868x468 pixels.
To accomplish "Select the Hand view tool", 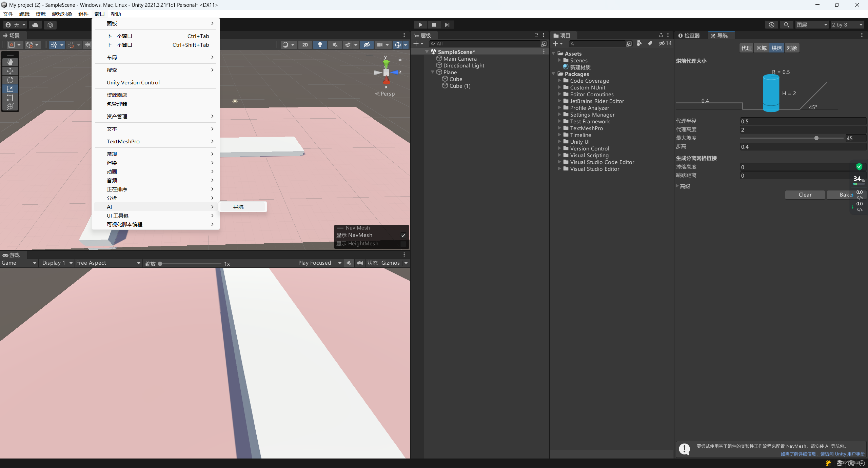I will (10, 62).
